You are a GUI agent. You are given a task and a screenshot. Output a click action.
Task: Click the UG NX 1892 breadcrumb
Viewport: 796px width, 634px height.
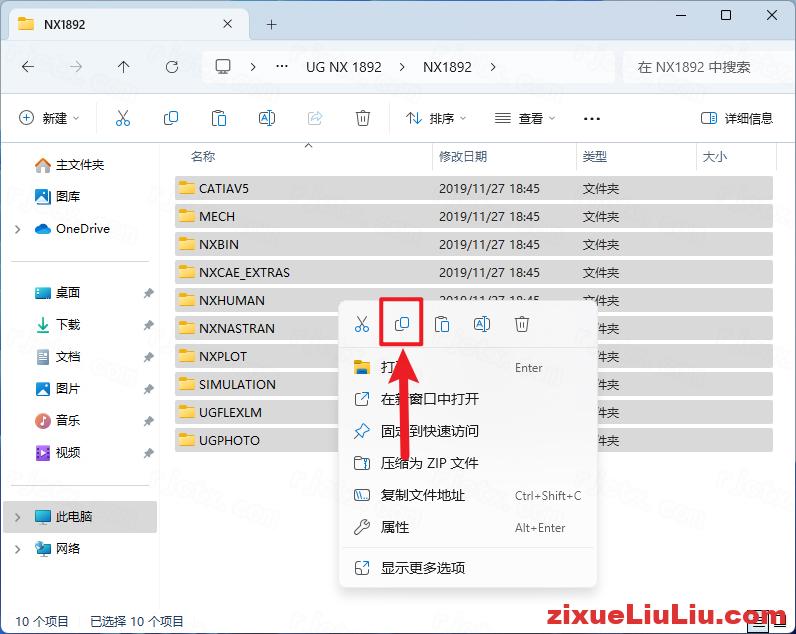click(x=343, y=66)
